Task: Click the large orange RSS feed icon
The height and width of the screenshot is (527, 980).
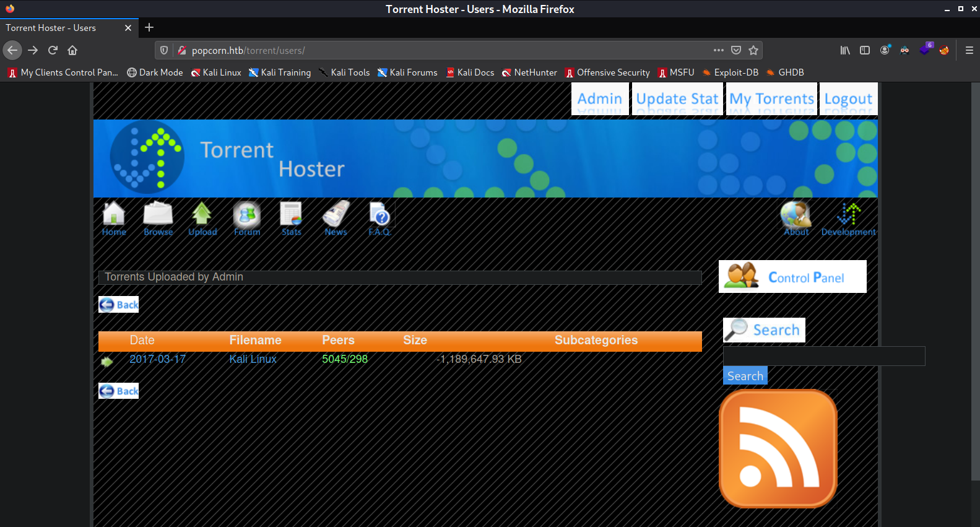Action: point(778,448)
